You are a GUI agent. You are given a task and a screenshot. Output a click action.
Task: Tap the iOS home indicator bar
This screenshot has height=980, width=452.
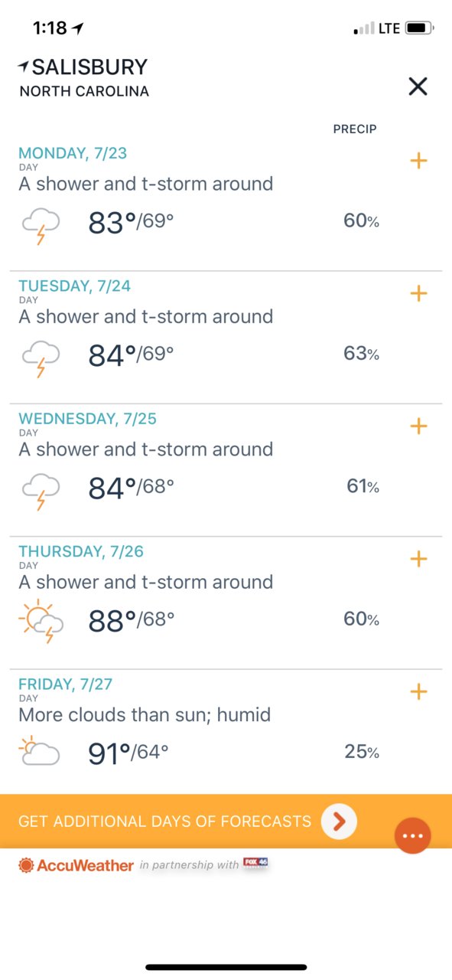tap(226, 967)
